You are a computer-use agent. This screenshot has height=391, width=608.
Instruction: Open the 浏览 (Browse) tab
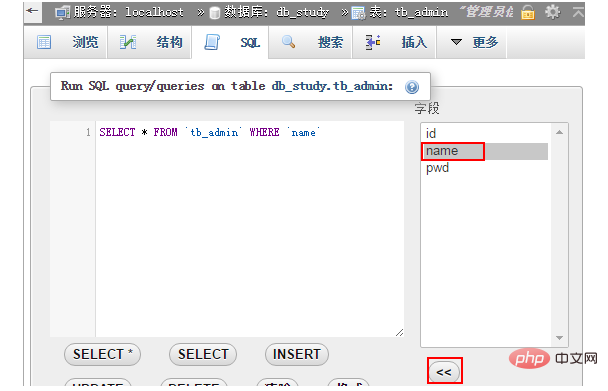(65, 42)
